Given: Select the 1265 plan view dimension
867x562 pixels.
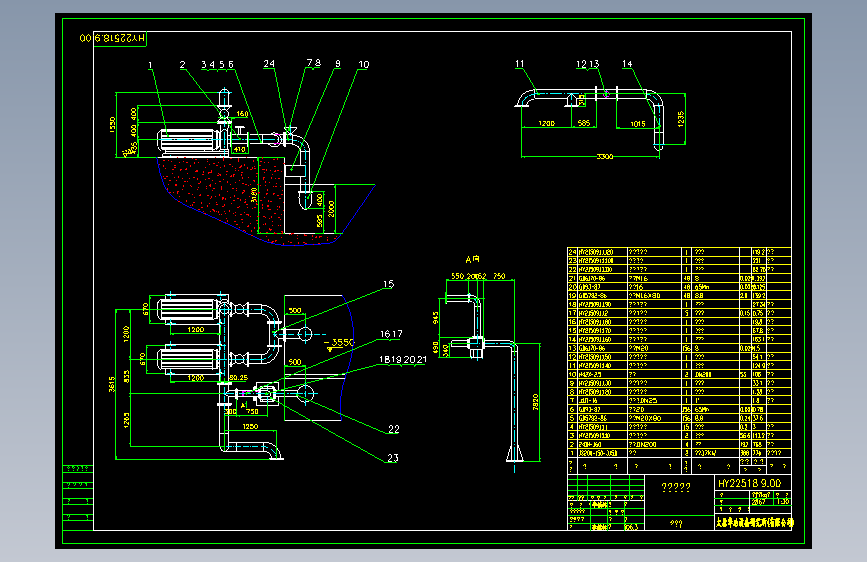Looking at the screenshot, I should [127, 420].
